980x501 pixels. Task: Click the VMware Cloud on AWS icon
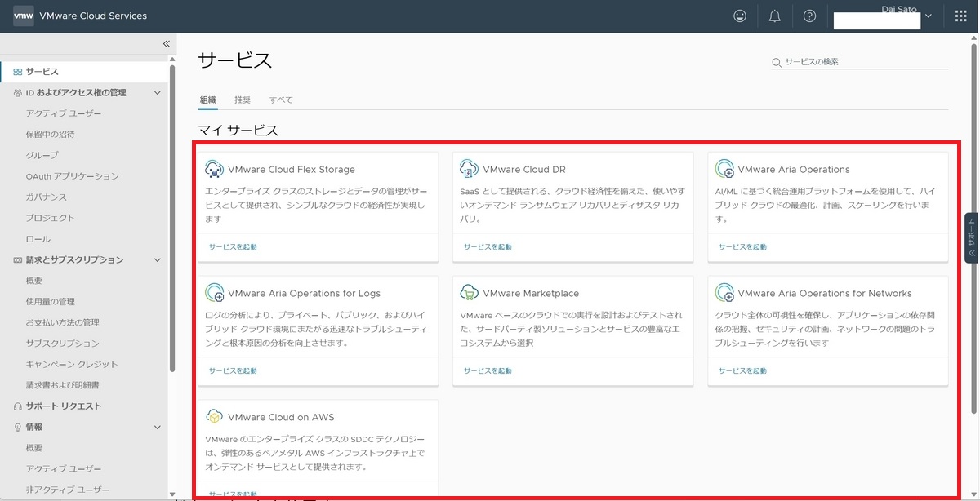pos(214,417)
